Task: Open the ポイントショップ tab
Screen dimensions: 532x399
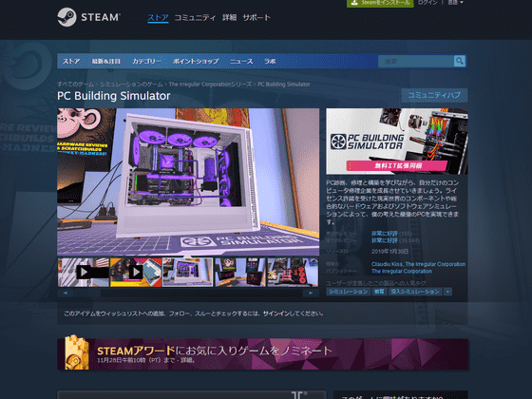Action: (196, 62)
